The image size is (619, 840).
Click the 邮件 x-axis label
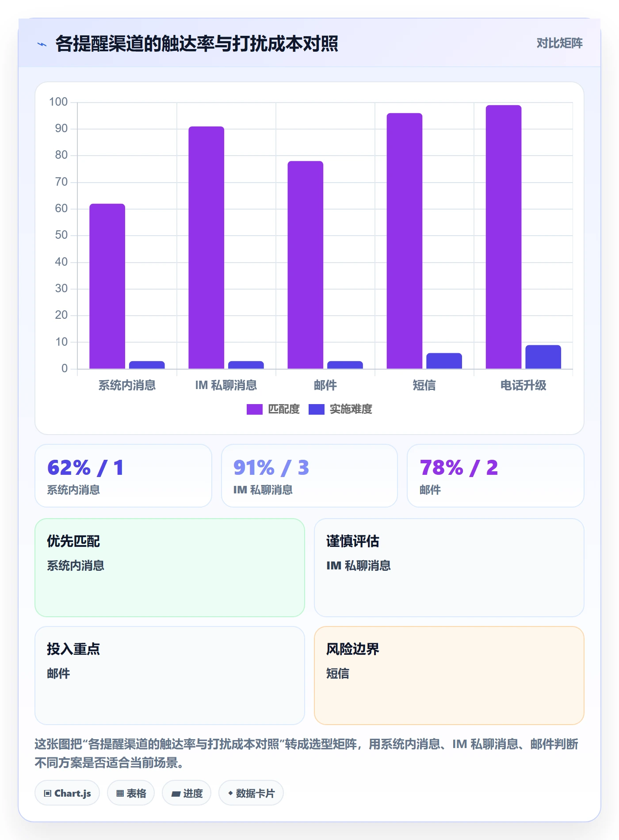325,386
